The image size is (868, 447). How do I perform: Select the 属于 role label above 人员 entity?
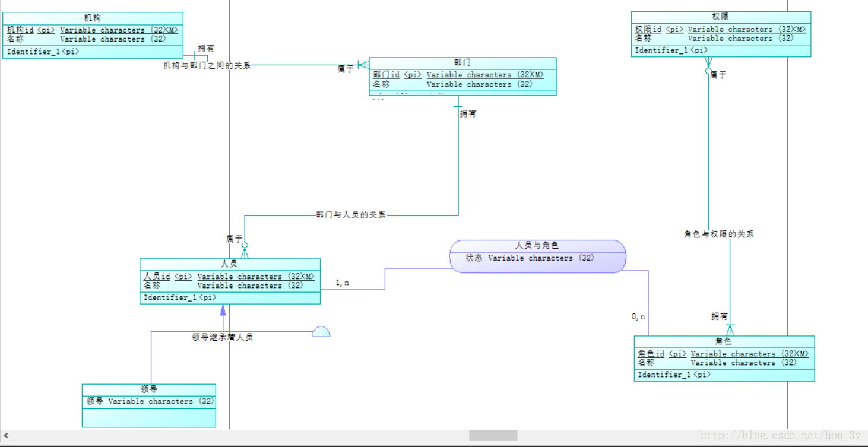click(235, 239)
